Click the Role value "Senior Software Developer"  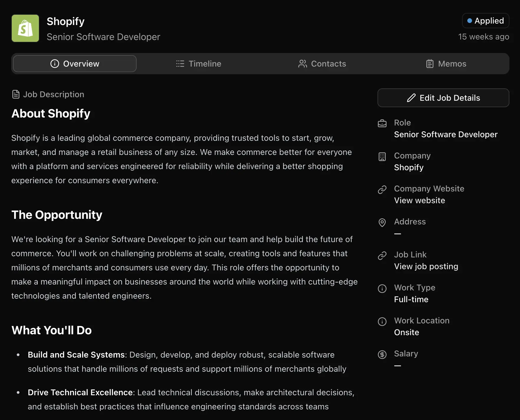(446, 134)
